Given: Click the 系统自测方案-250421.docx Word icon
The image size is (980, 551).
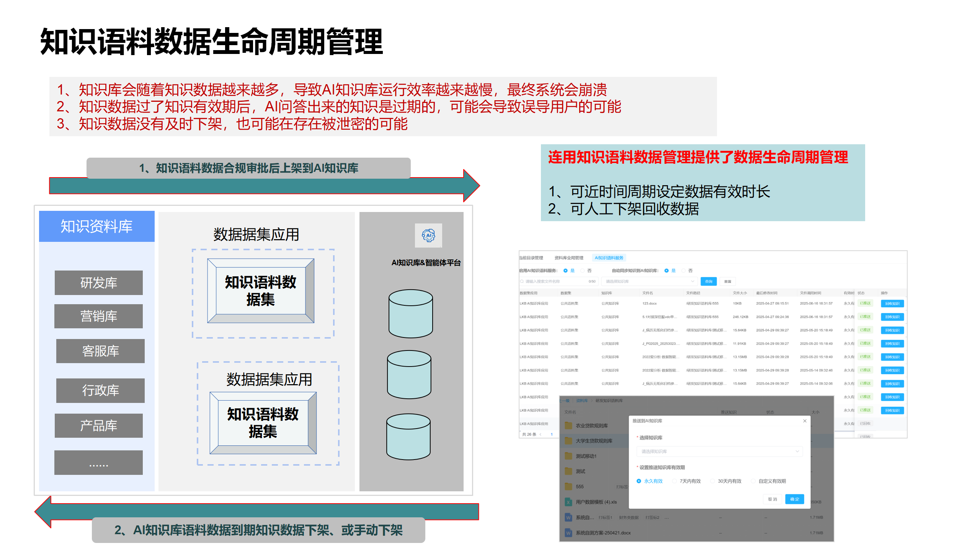Looking at the screenshot, I should [568, 533].
